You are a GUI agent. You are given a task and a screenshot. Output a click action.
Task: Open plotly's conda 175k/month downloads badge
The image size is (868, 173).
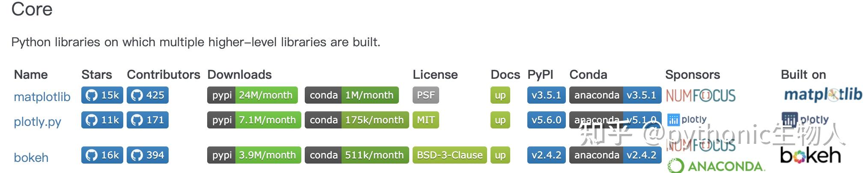[357, 120]
